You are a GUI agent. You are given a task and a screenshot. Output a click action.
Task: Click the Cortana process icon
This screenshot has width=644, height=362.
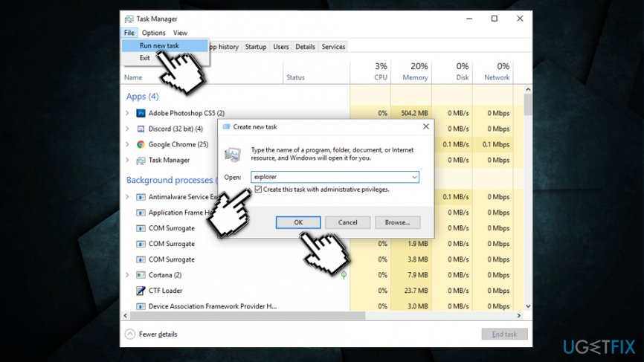pyautogui.click(x=141, y=275)
